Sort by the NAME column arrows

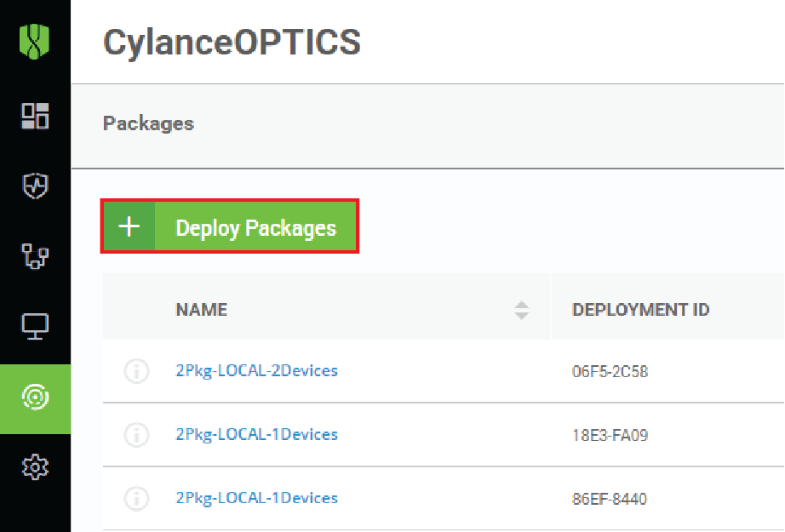coord(522,310)
